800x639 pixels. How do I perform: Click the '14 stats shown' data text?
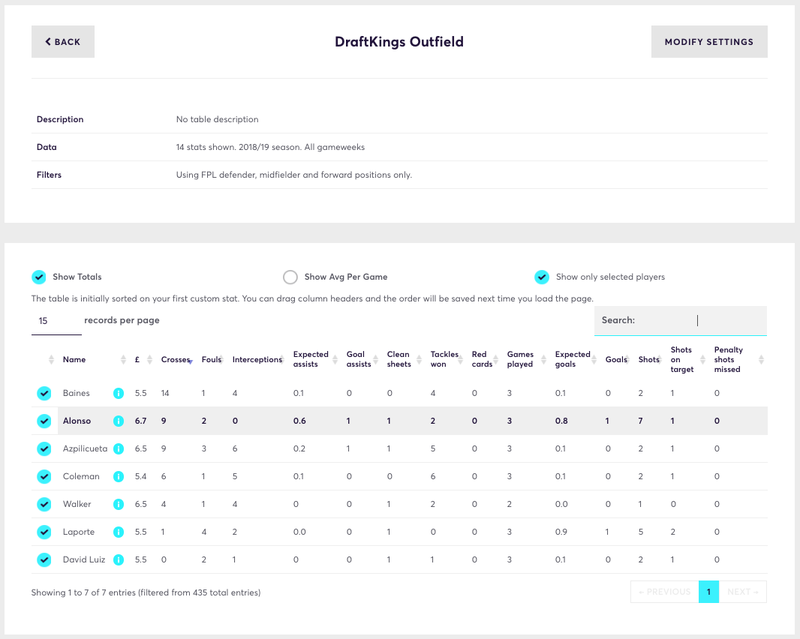pyautogui.click(x=270, y=147)
